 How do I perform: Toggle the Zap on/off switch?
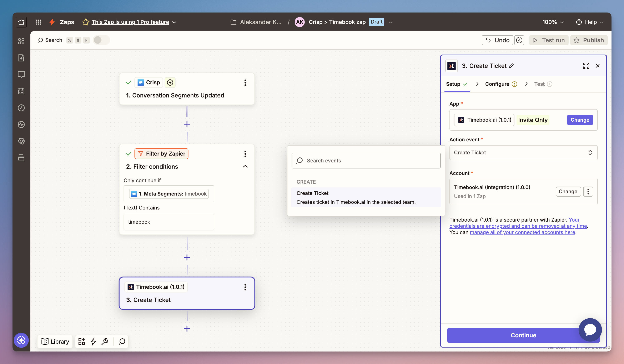pos(101,40)
